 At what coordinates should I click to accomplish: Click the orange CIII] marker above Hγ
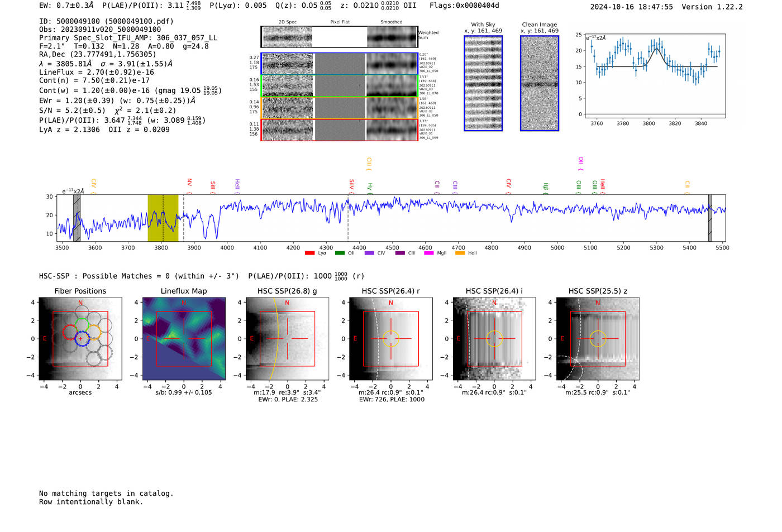pyautogui.click(x=369, y=164)
